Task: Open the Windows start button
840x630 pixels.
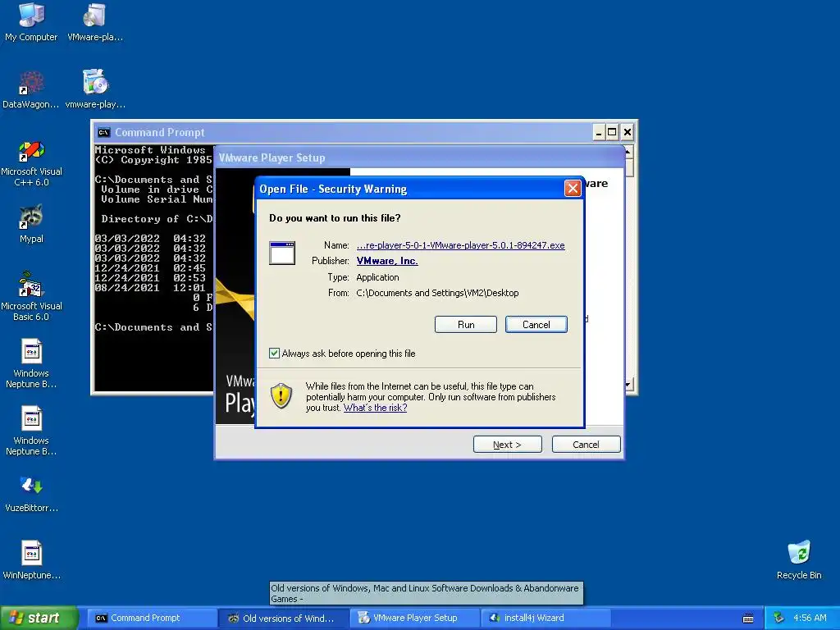Action: [39, 619]
